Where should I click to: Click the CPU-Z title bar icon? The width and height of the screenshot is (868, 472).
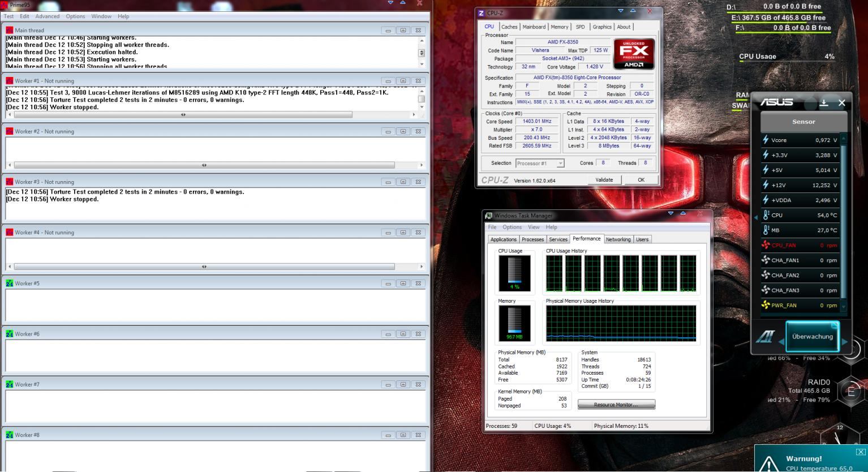pos(482,13)
